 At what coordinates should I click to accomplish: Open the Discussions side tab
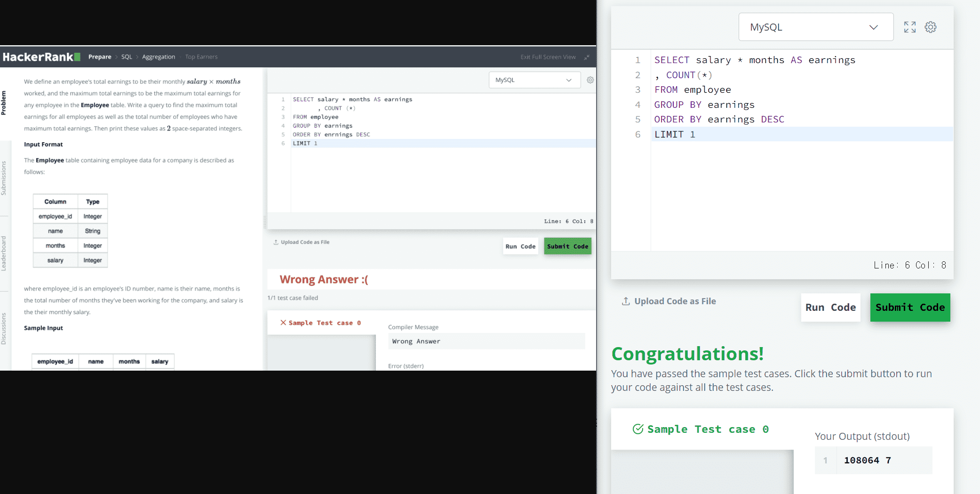click(x=4, y=329)
